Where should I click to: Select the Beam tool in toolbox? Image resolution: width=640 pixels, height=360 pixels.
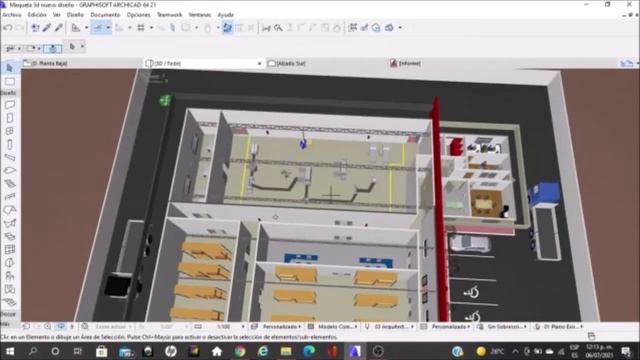10,157
